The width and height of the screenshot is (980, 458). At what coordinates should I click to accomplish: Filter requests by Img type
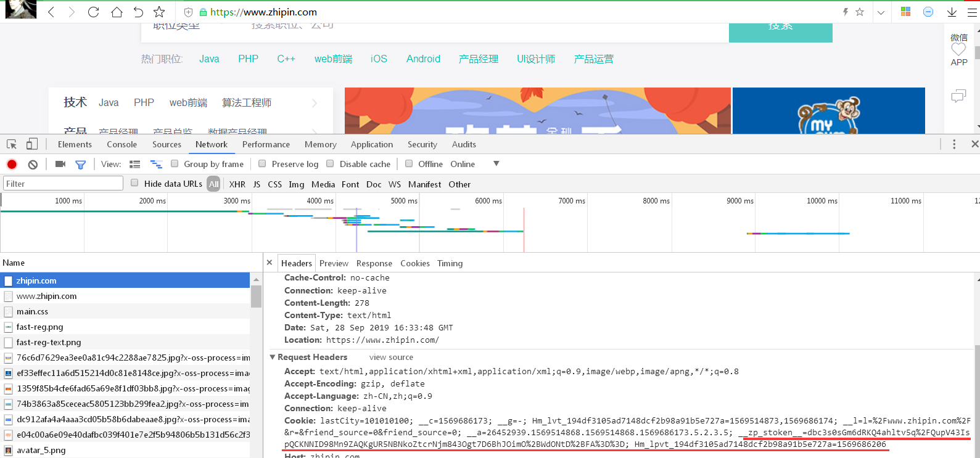click(x=297, y=184)
